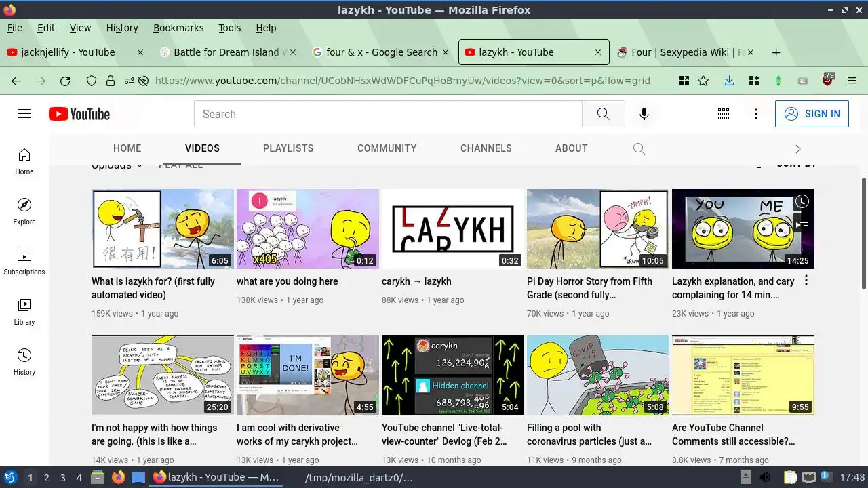Viewport: 868px width, 488px height.
Task: Add Lazykh explanation video to Watch later
Action: [802, 201]
